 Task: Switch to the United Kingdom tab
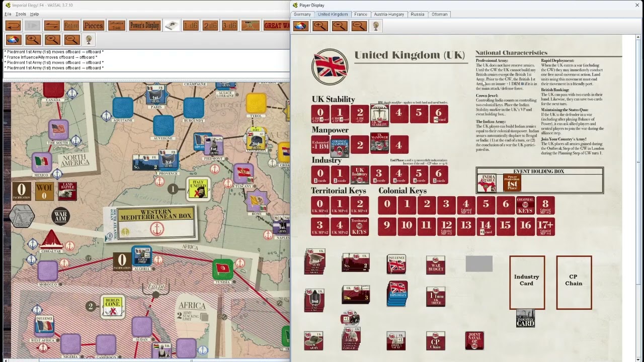tap(333, 14)
